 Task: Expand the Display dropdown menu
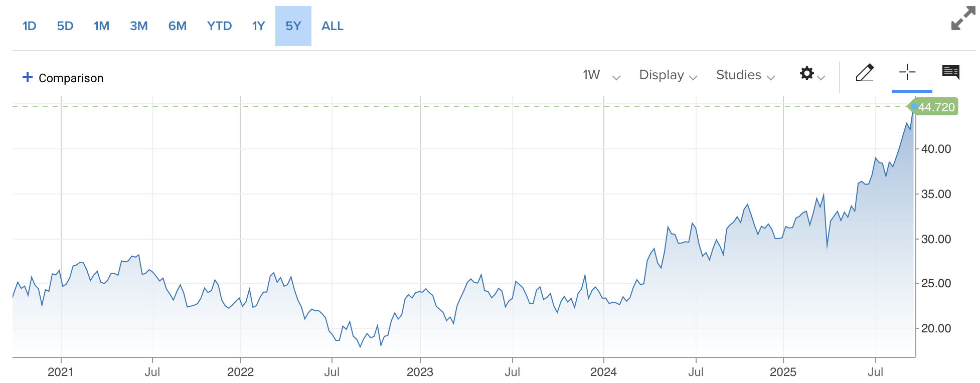668,75
